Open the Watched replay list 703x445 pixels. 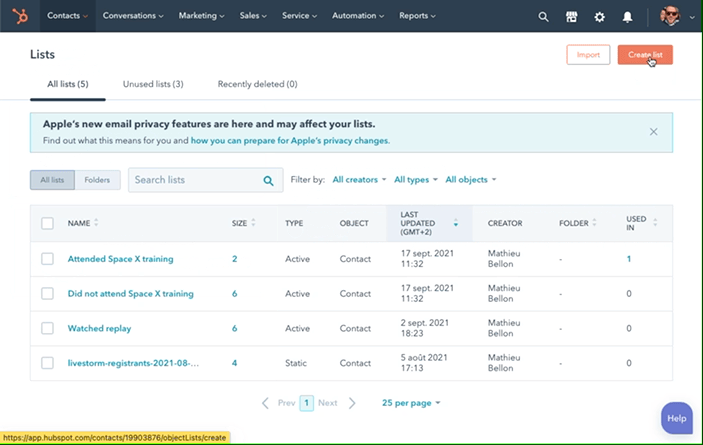pyautogui.click(x=99, y=328)
